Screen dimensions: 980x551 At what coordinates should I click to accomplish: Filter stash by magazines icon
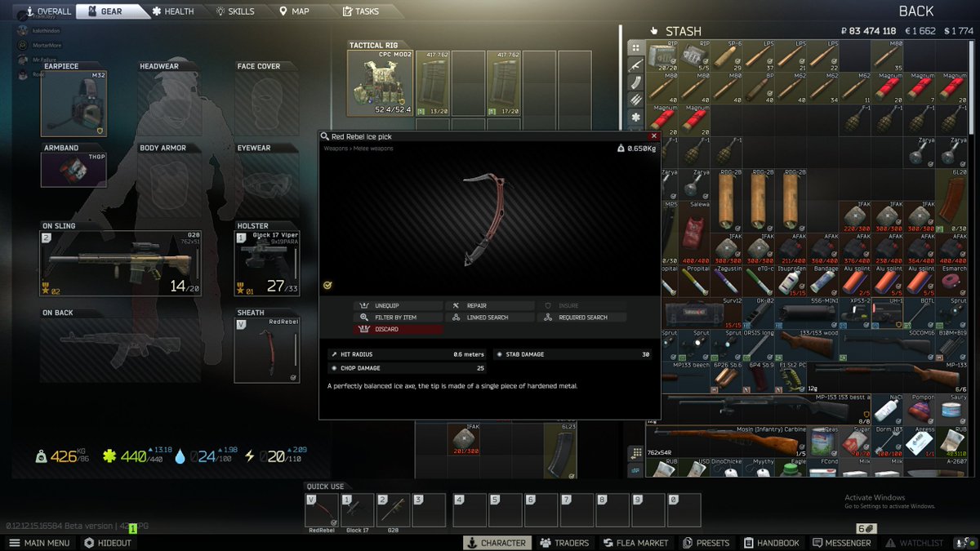tap(635, 82)
